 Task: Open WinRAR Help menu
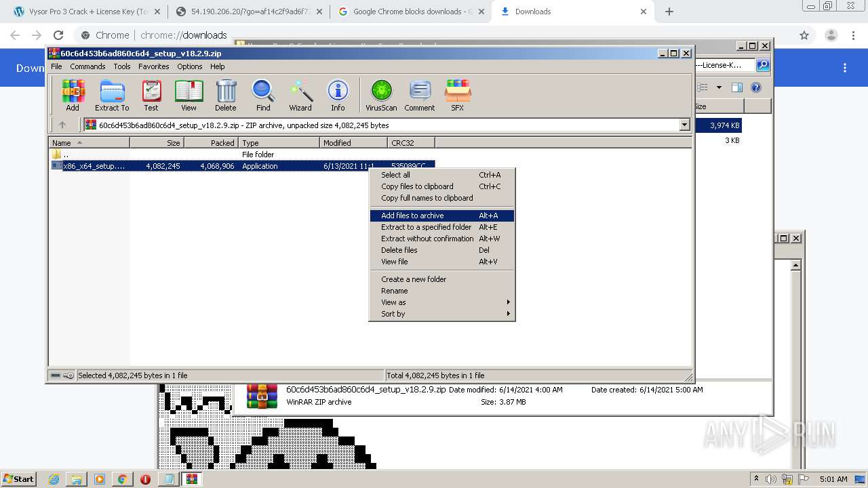tap(217, 66)
